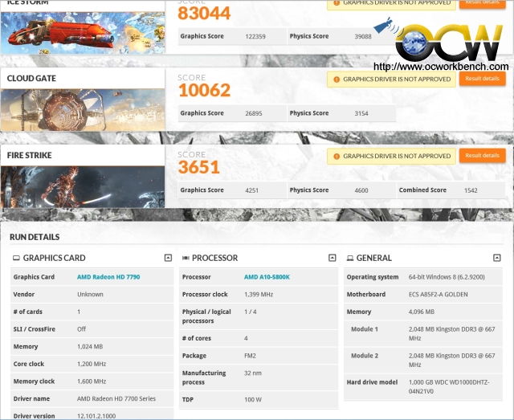Click Driver version 12.101.2.1000
Image resolution: width=514 pixels, height=420 pixels.
[96, 416]
